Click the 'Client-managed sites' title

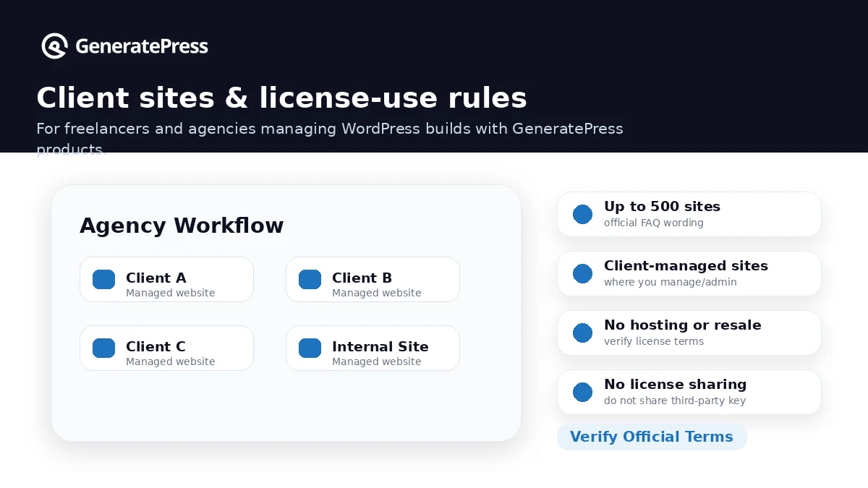tap(686, 265)
